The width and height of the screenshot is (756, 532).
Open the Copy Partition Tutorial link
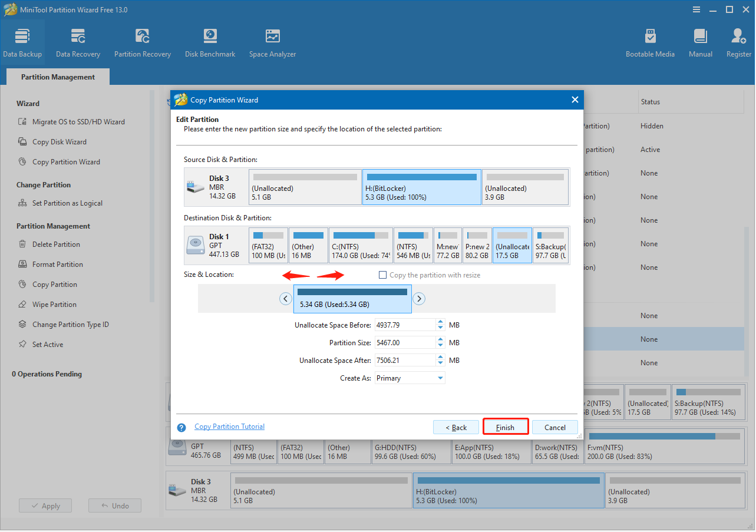point(229,427)
